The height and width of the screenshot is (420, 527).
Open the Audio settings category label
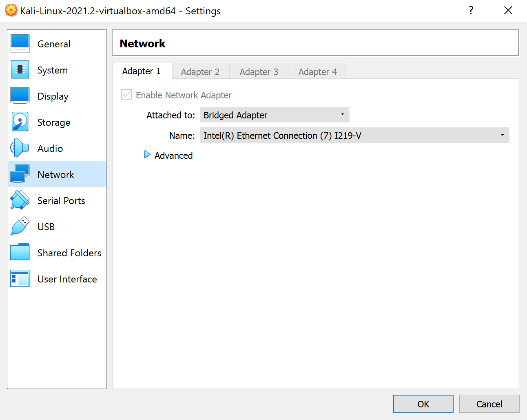(50, 149)
